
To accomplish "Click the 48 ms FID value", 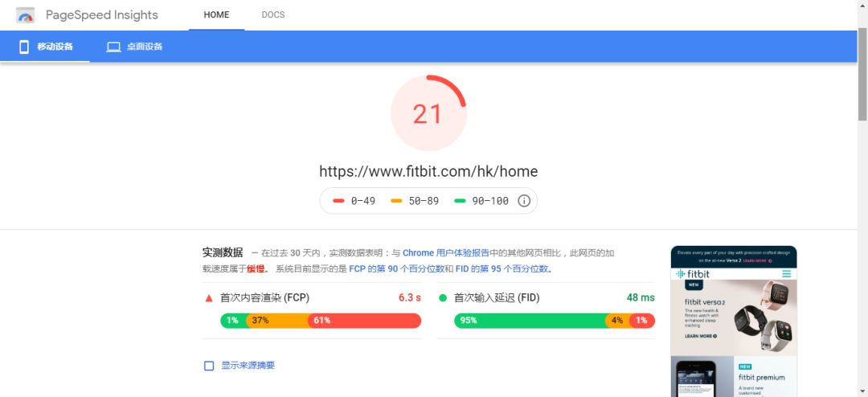I will 641,298.
